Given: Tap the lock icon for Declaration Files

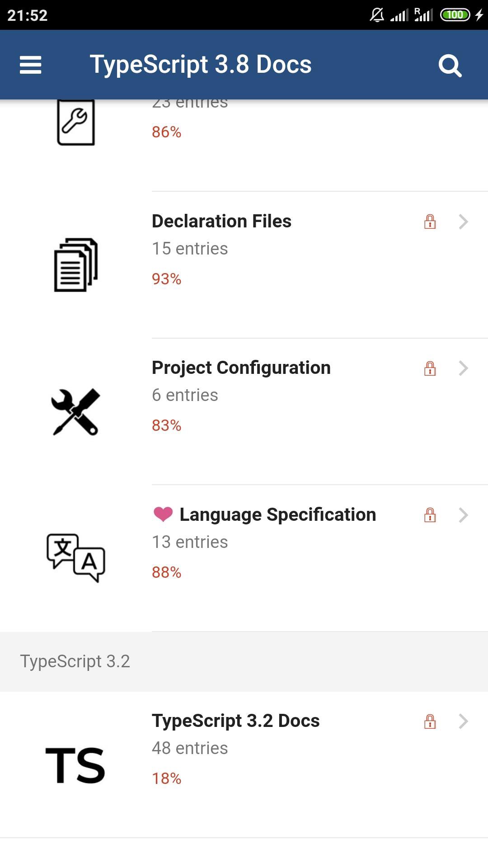Looking at the screenshot, I should point(430,222).
